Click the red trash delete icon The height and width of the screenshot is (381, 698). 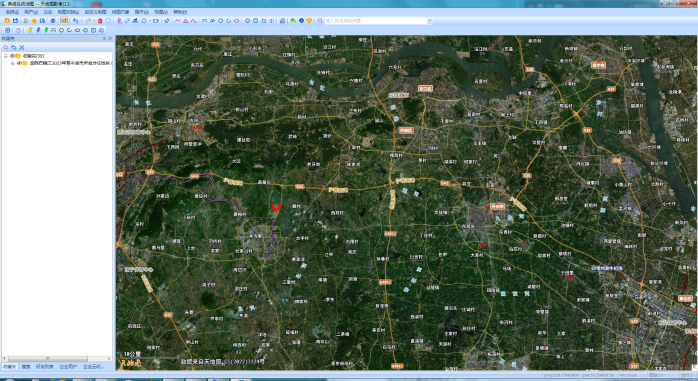(100, 20)
